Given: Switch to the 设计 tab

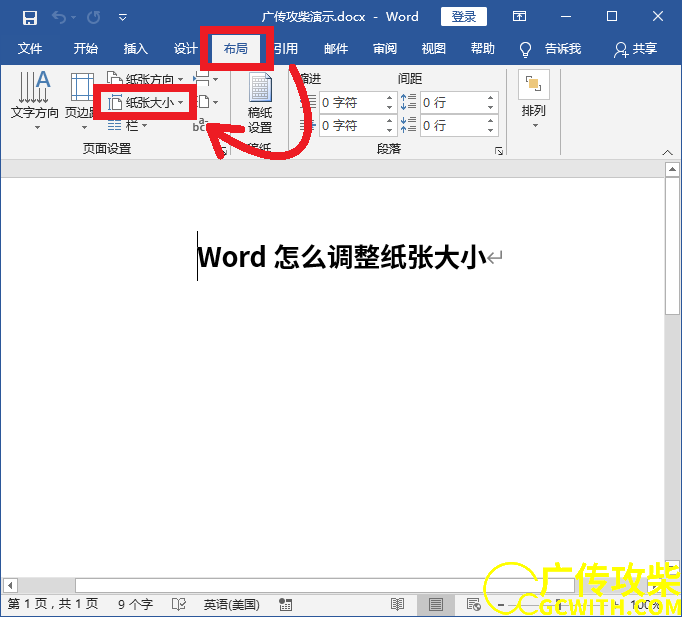Looking at the screenshot, I should tap(185, 48).
